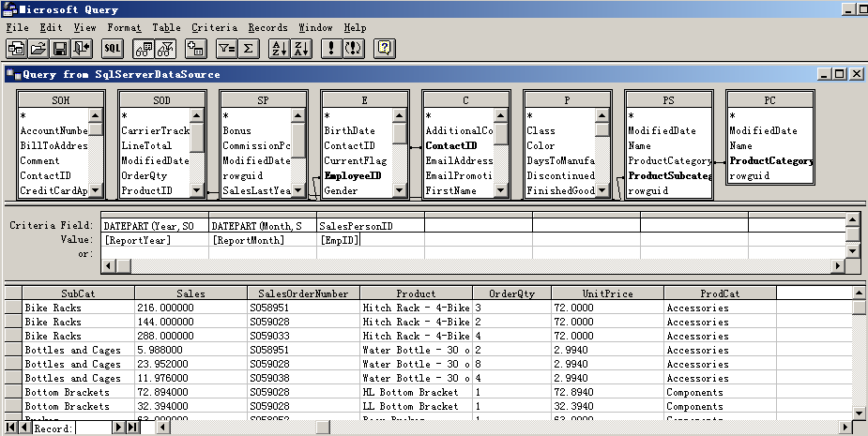Image resolution: width=868 pixels, height=436 pixels.
Task: Click the right arrow of the data grid horizontal scrollbar
Action: pyautogui.click(x=845, y=428)
